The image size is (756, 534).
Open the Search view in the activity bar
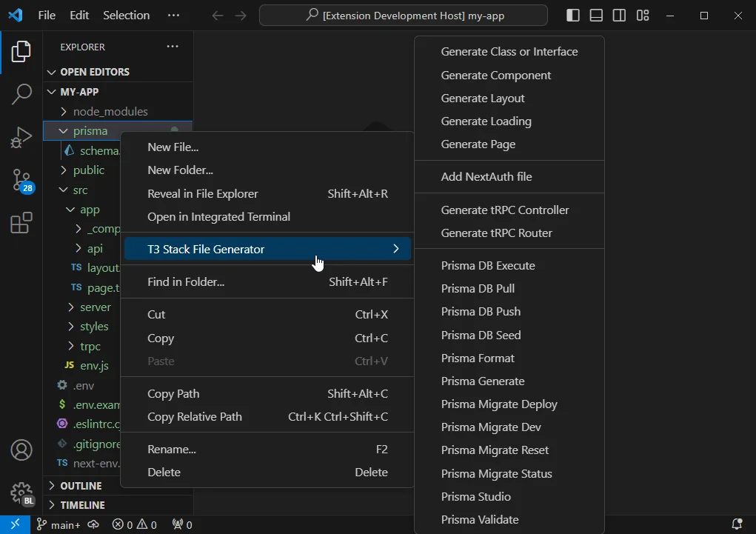(x=21, y=94)
